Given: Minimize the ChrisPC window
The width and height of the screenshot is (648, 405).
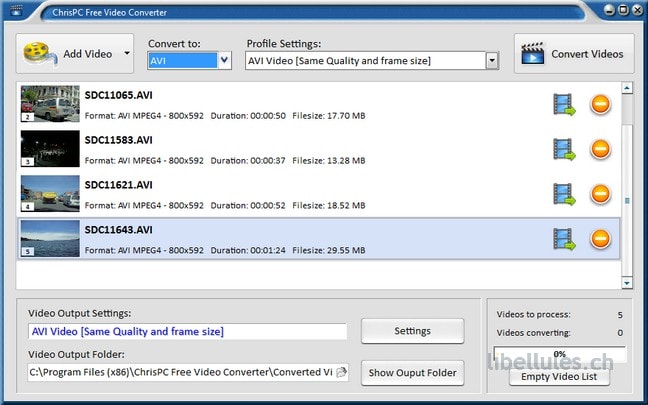Looking at the screenshot, I should tap(610, 10).
